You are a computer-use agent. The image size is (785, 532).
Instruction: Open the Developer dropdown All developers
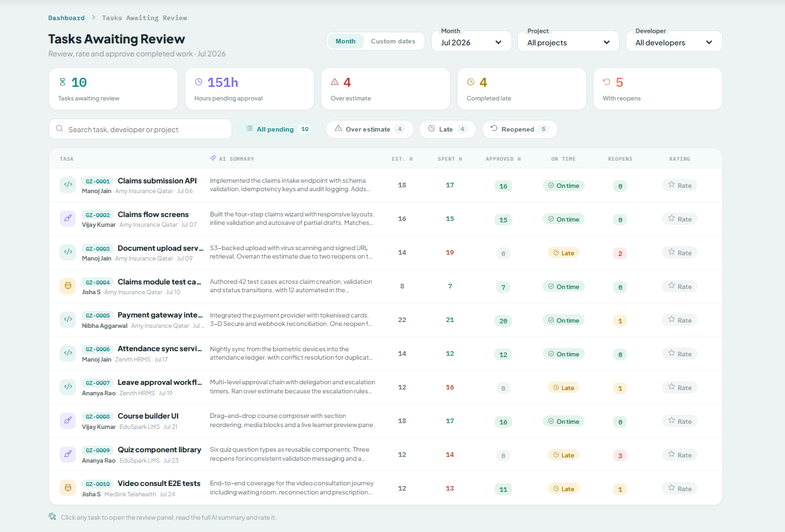tap(674, 41)
